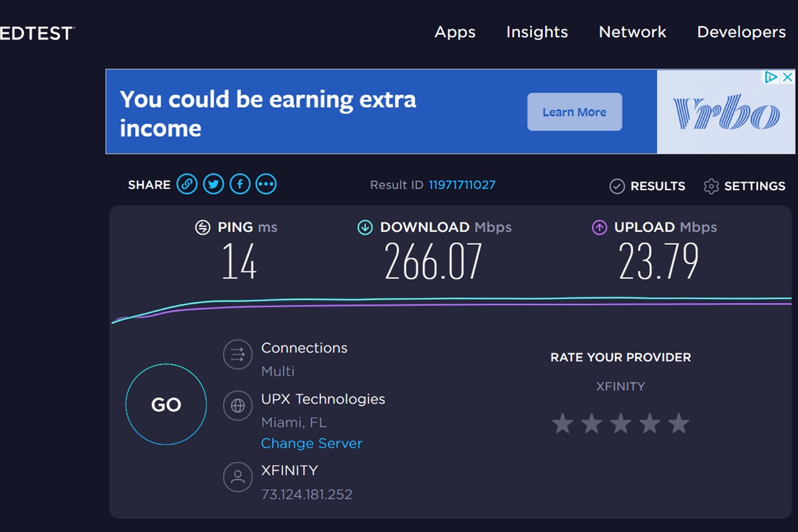Click the Settings gear icon
The height and width of the screenshot is (532, 798).
pyautogui.click(x=711, y=186)
